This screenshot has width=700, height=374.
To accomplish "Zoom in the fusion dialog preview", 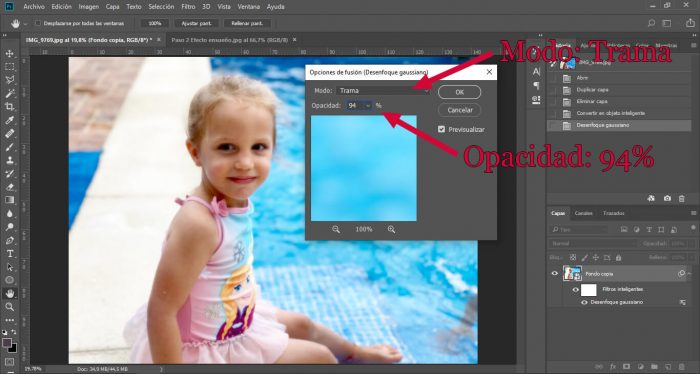I will (x=392, y=229).
